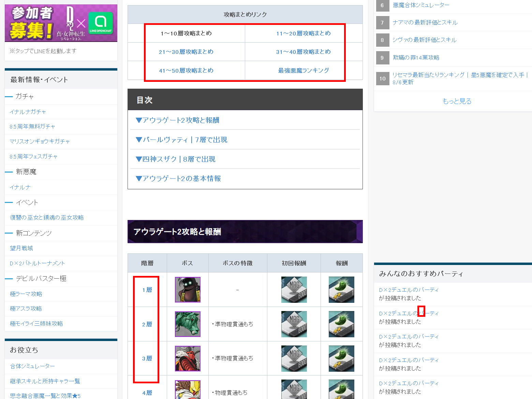The image size is (532, 399).
Task: Open the 8.5周年フェスガチャ sidebar link
Action: point(34,157)
